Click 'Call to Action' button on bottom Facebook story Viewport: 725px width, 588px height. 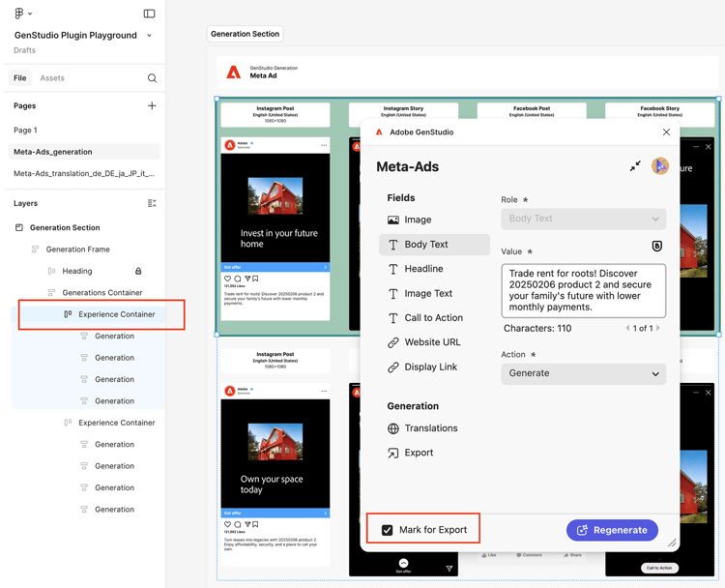(x=659, y=568)
